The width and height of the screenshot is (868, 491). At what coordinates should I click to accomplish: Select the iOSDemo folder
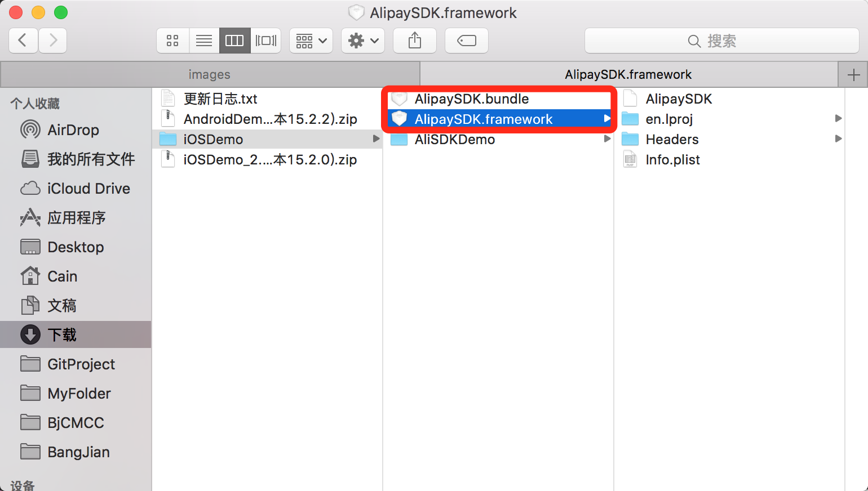coord(268,140)
